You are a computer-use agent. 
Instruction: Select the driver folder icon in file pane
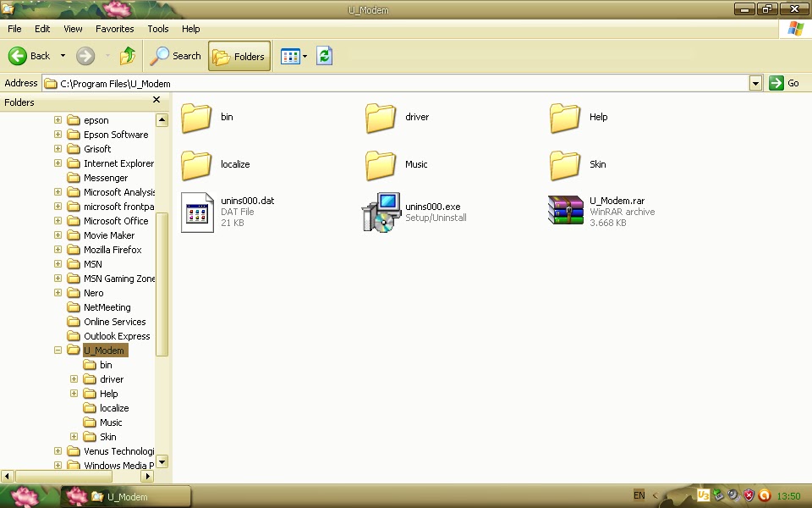[x=381, y=118]
